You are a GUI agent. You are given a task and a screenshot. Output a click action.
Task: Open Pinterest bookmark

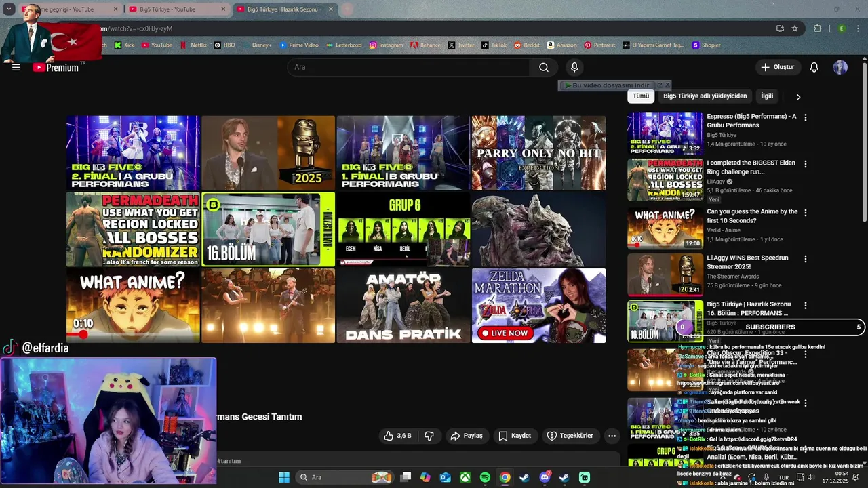(599, 45)
